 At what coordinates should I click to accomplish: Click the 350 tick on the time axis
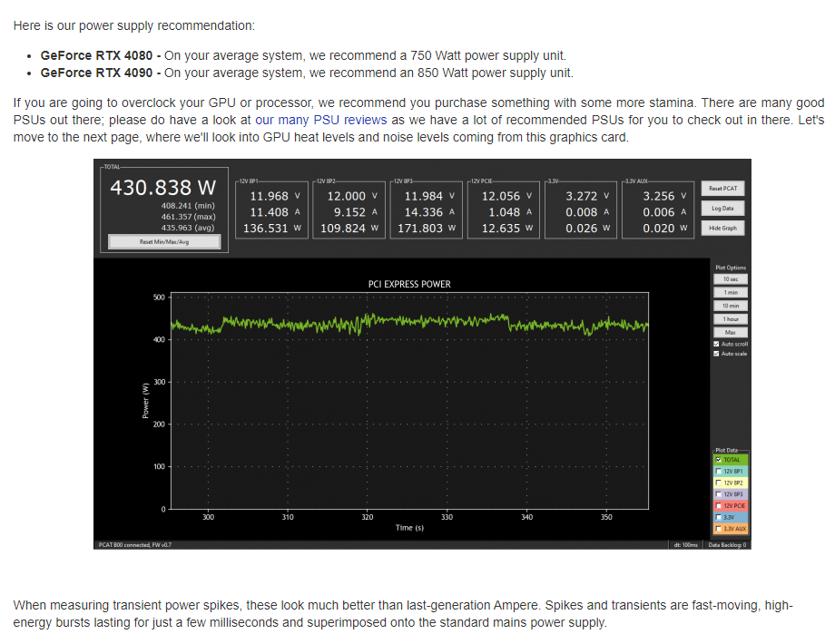(x=606, y=517)
